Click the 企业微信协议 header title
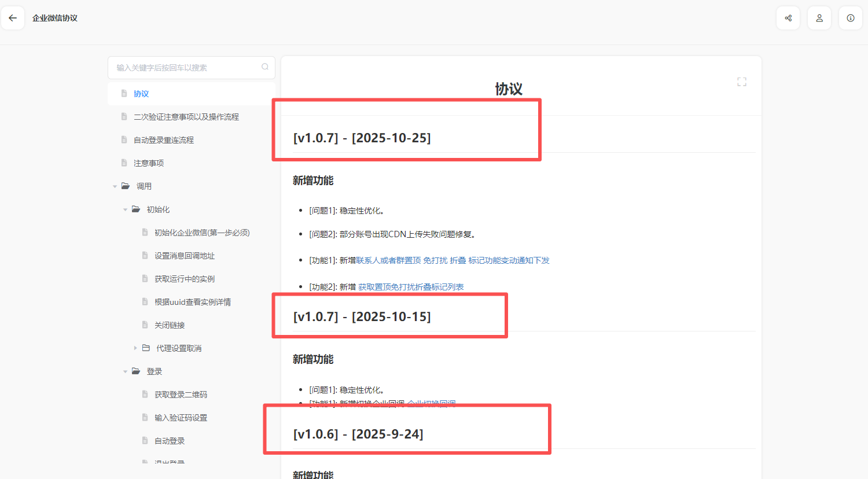Viewport: 868px width, 479px height. [x=55, y=18]
